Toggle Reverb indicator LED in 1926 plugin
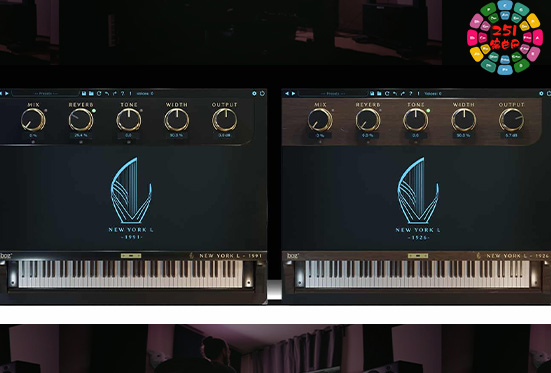This screenshot has width=551, height=373. [381, 111]
